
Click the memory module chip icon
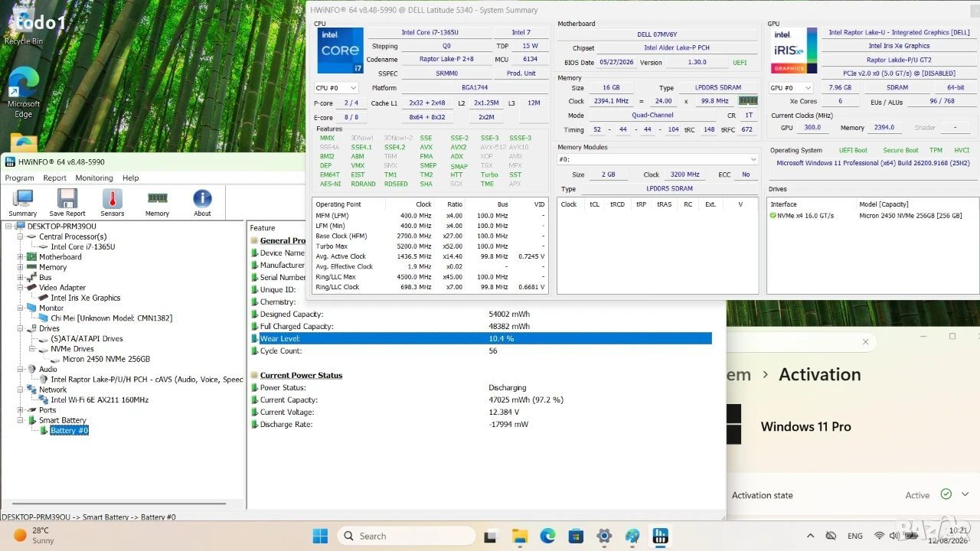747,101
